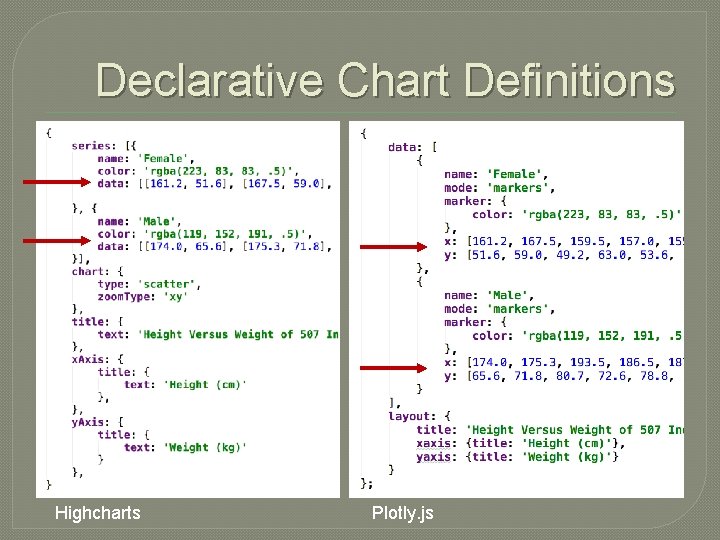Select the 'xAxis: {' line in Highcharts
Viewport: 720px width, 540px height.
(x=97, y=359)
